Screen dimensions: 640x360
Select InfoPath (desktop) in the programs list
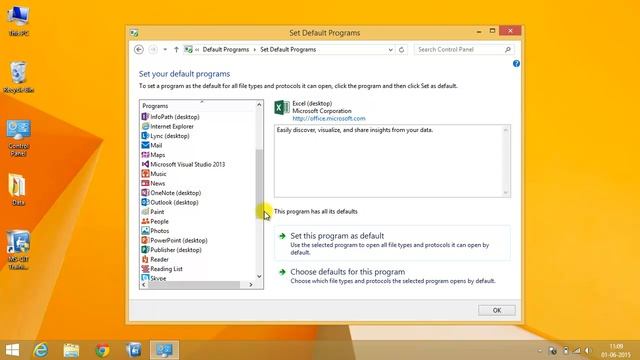pos(171,117)
